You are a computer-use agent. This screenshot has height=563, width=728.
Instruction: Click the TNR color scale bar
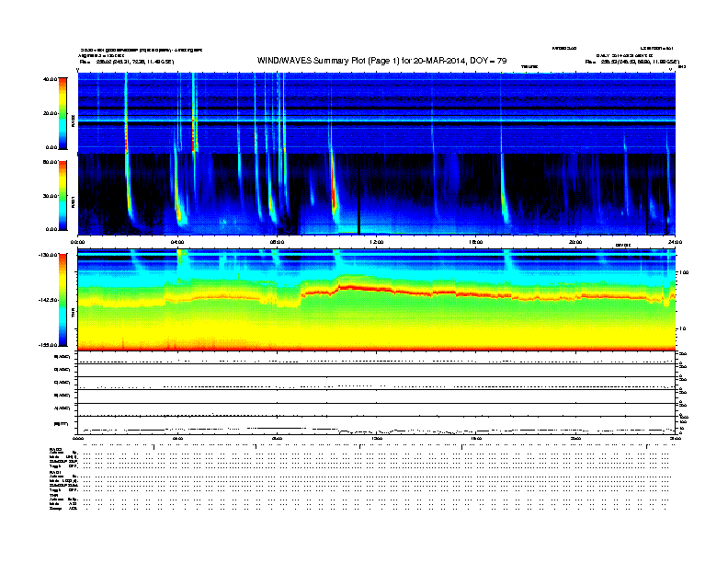coord(63,300)
